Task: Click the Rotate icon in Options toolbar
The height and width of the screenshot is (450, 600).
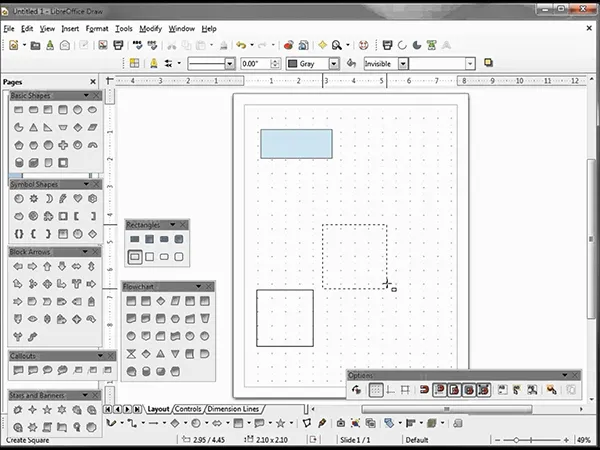Action: pyautogui.click(x=357, y=390)
